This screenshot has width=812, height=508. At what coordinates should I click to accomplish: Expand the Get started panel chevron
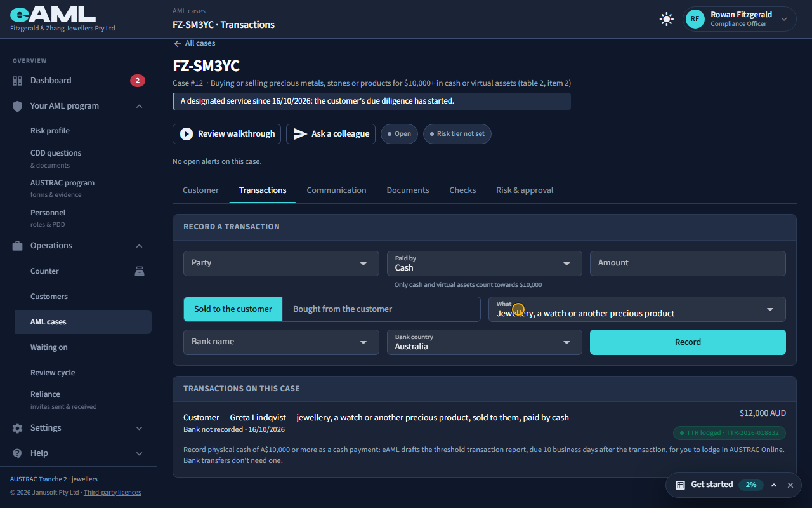click(774, 485)
